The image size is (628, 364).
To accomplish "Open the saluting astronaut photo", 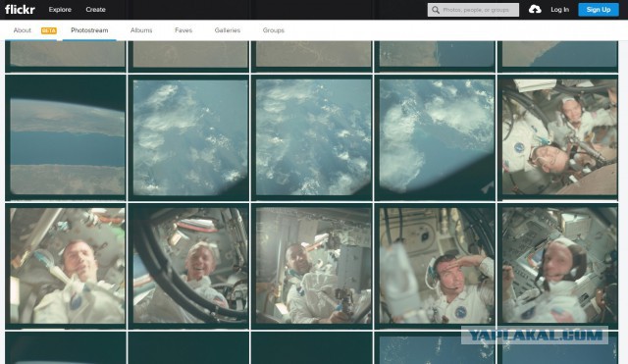I will 435,266.
